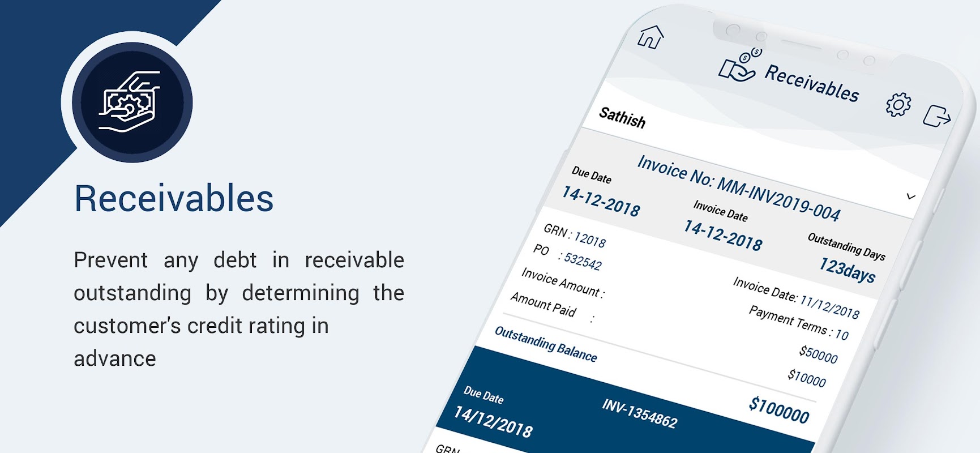Select the GRN number 12018
The height and width of the screenshot is (453, 980).
point(589,240)
